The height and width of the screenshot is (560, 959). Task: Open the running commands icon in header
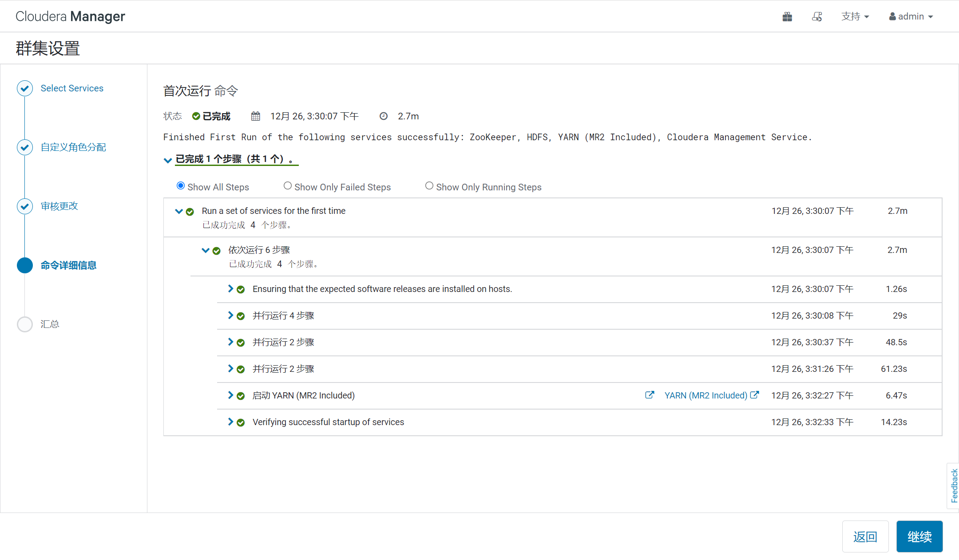click(x=817, y=17)
